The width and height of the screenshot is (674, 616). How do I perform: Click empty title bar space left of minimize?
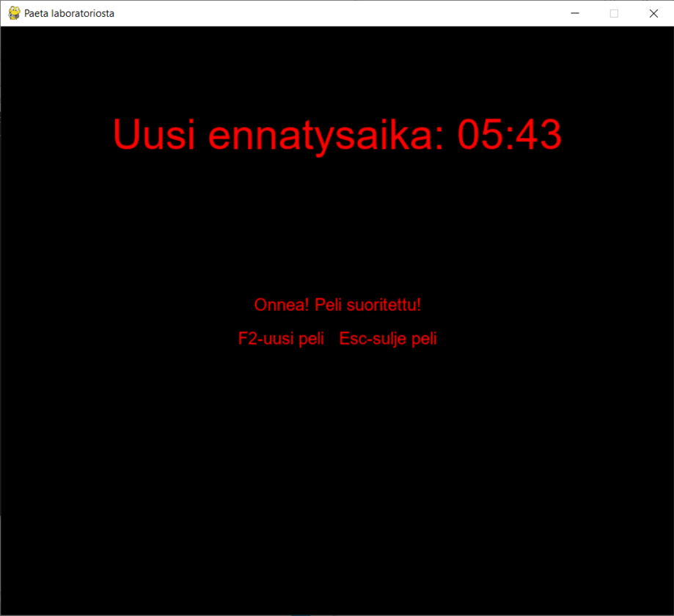367,13
